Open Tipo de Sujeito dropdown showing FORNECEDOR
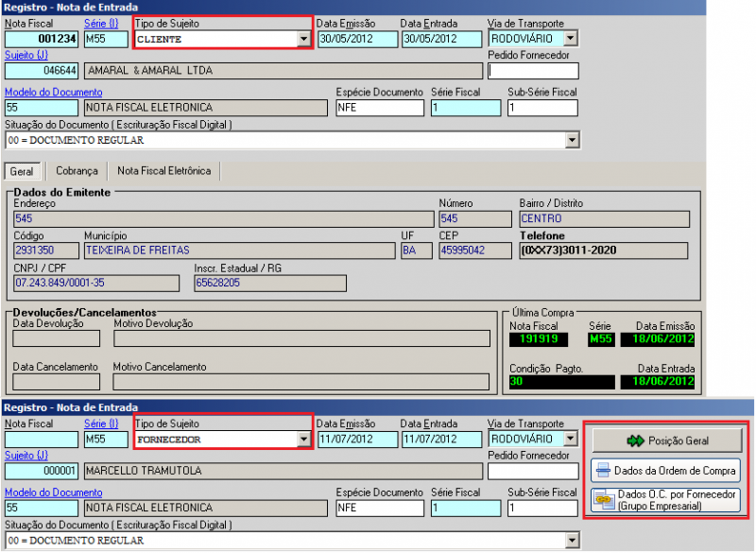This screenshot has width=756, height=553. pos(303,440)
